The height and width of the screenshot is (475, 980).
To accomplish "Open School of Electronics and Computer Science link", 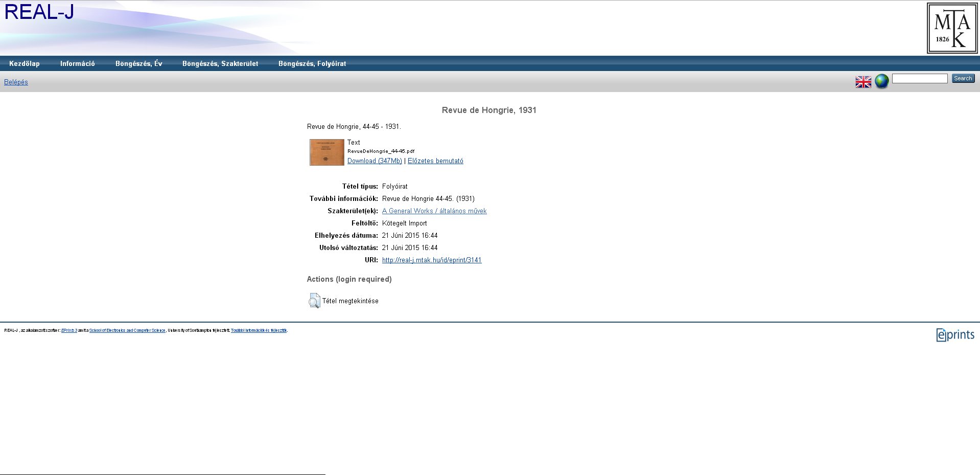I will [127, 330].
